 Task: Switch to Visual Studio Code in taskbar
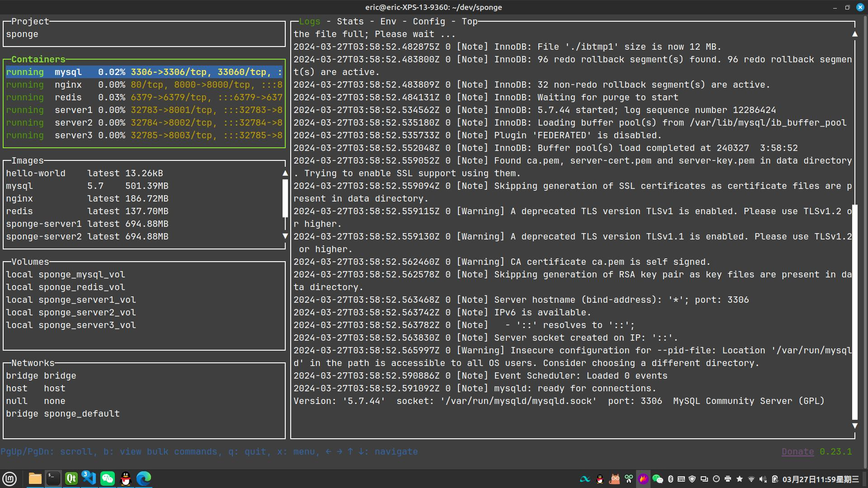pos(90,479)
